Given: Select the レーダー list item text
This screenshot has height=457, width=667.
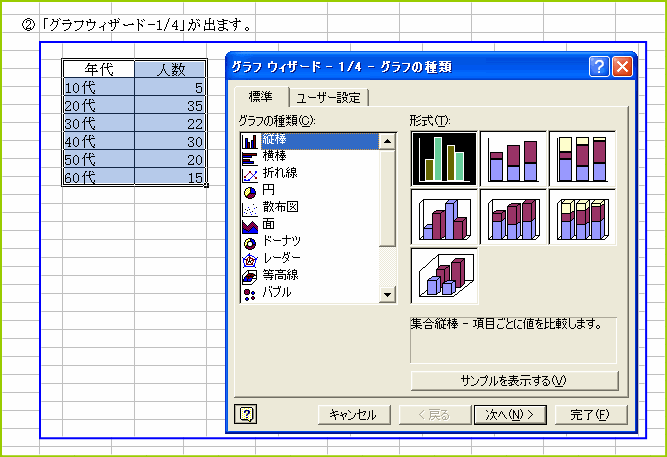Looking at the screenshot, I should (282, 258).
